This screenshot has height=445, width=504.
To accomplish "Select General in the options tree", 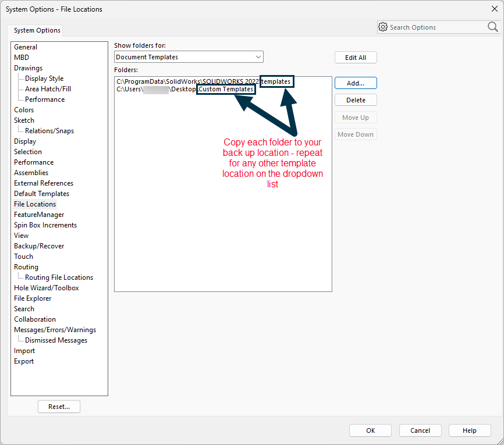I will (26, 47).
